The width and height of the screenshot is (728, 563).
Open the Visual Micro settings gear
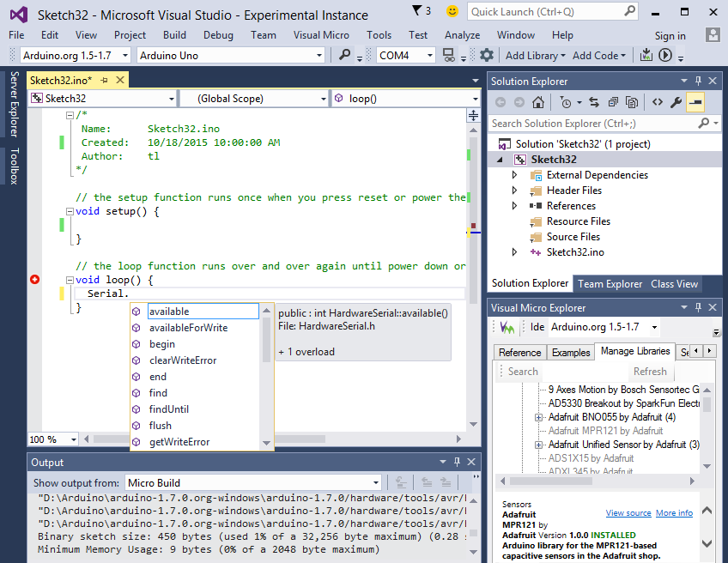click(486, 55)
